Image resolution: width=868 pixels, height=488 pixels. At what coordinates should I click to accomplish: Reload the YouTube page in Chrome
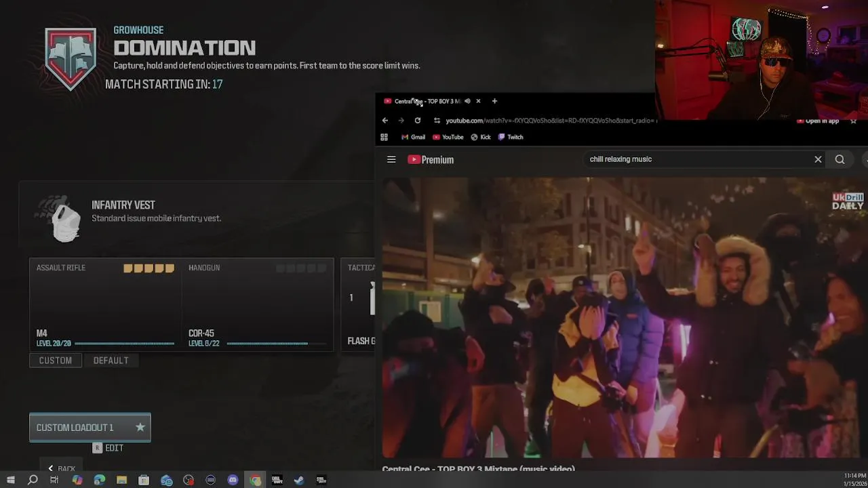418,121
